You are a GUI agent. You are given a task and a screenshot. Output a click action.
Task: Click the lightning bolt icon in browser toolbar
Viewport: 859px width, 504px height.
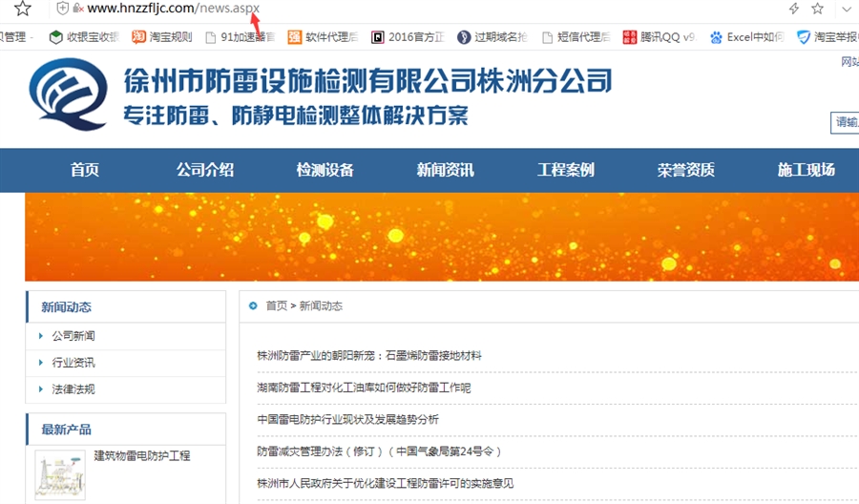coord(793,9)
